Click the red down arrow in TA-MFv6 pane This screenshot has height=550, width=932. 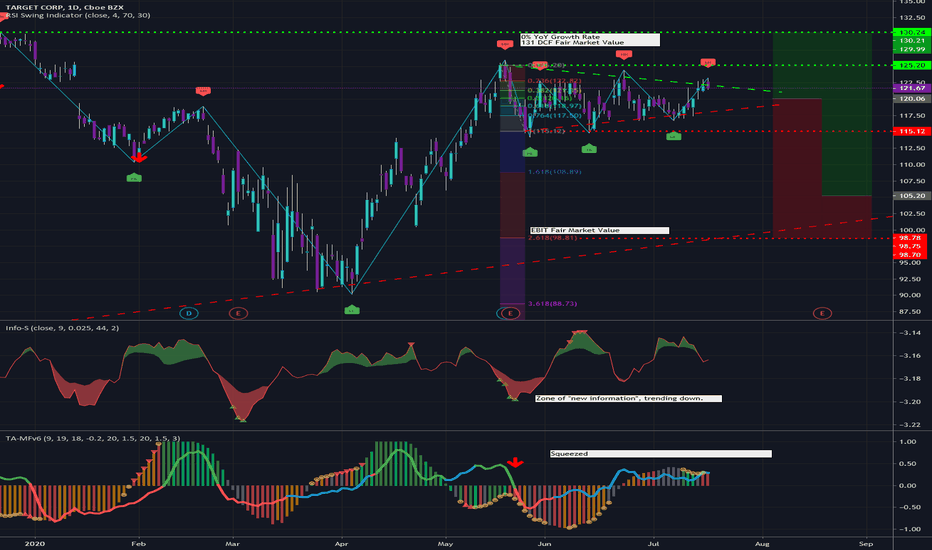pyautogui.click(x=515, y=462)
